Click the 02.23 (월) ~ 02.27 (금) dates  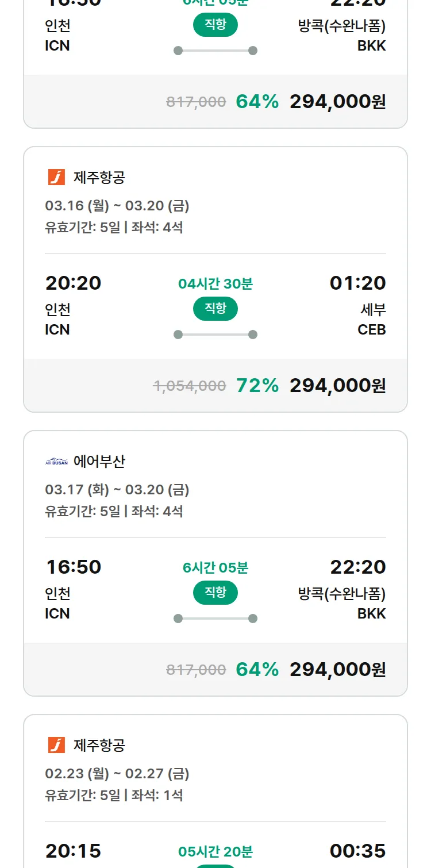[x=117, y=774]
